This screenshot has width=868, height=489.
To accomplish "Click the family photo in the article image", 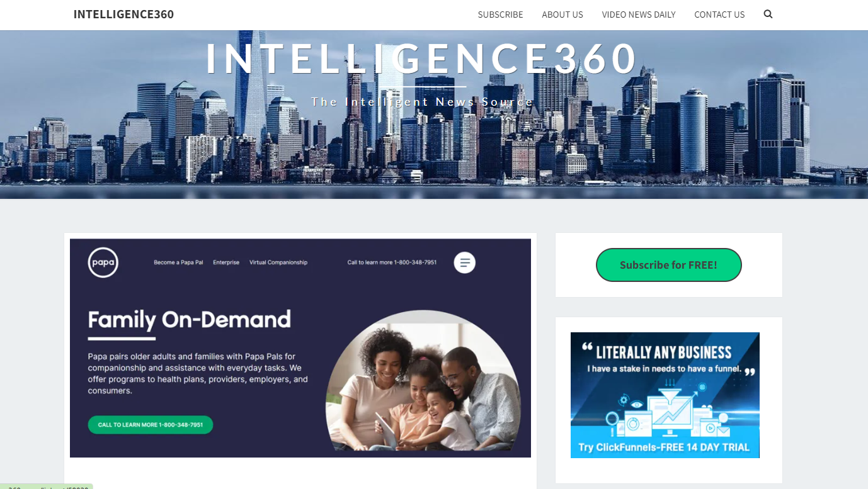I will click(x=423, y=381).
